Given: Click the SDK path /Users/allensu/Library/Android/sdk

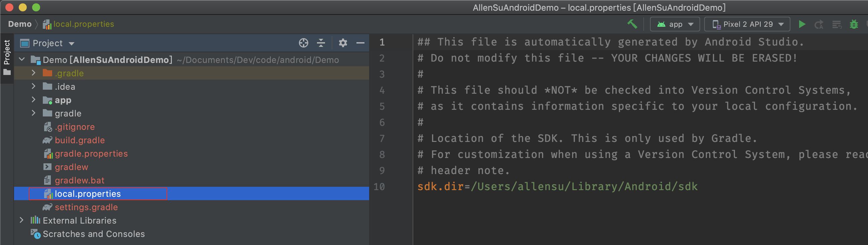Looking at the screenshot, I should coord(584,187).
